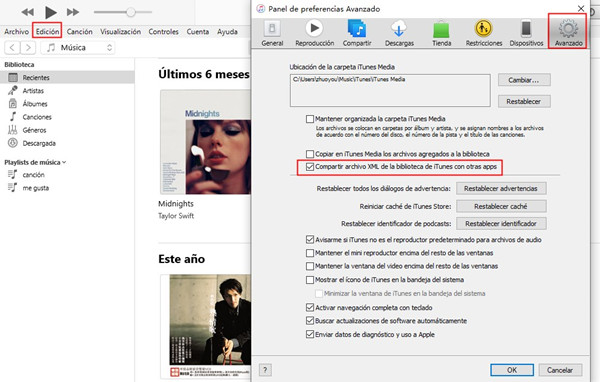Click the iTunes Media folder location field
The width and height of the screenshot is (600, 382).
pyautogui.click(x=390, y=90)
